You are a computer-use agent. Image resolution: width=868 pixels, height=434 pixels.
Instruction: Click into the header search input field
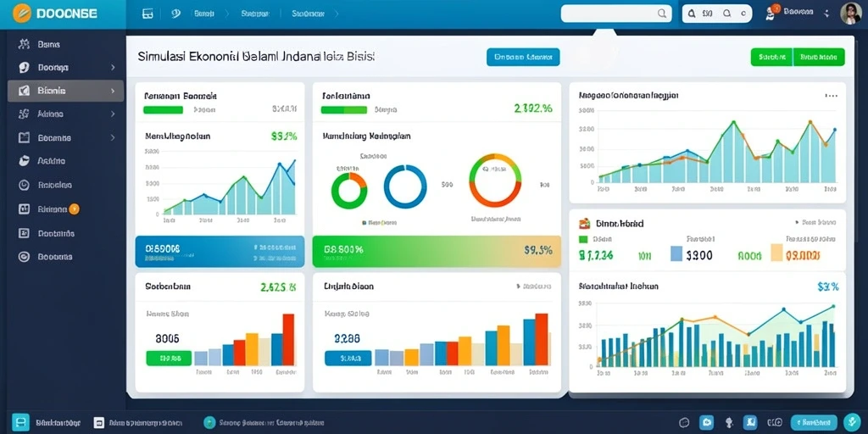pos(616,14)
